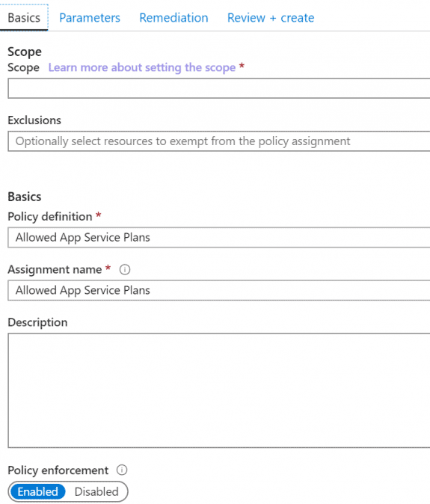
Task: Click into the Assignment name text box
Action: 219,290
